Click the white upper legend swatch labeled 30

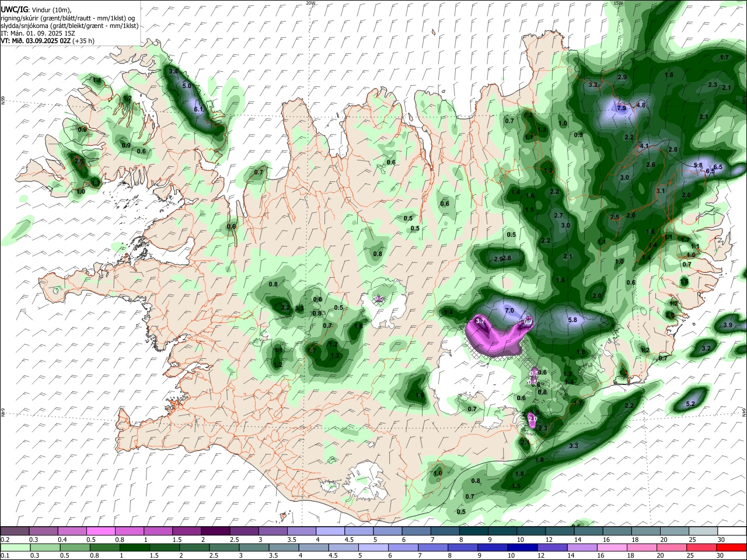pos(731,531)
